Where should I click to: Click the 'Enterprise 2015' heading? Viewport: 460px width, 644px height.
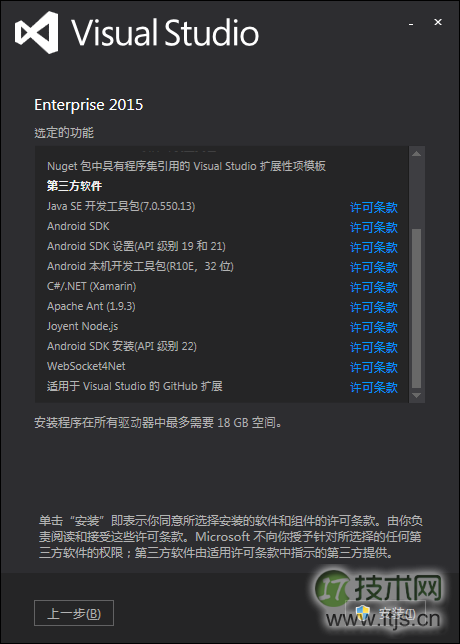tap(89, 105)
